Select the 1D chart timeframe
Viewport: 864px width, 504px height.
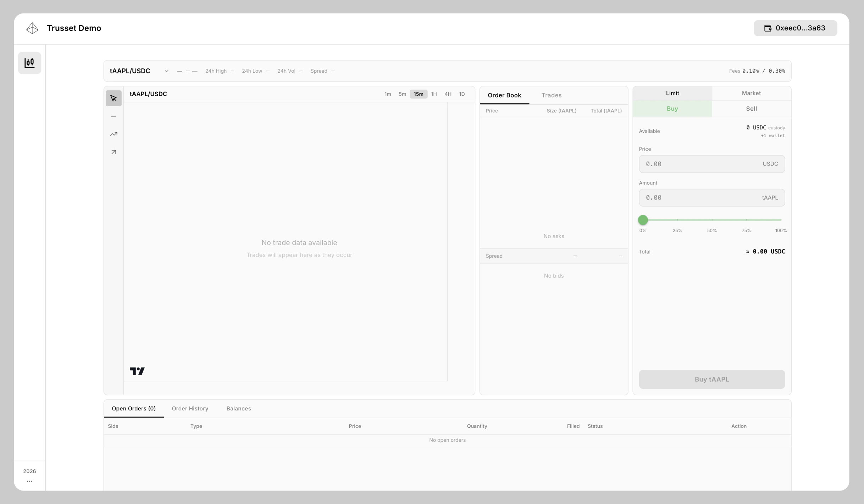461,94
